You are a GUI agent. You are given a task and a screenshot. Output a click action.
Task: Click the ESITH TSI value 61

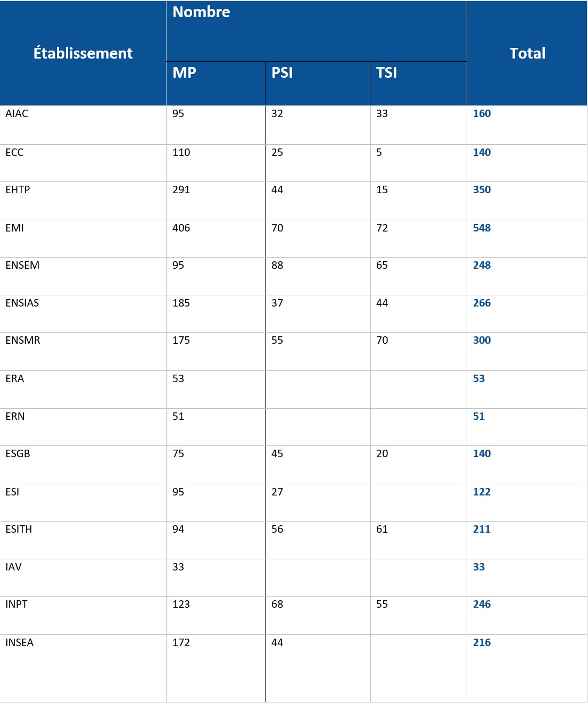tap(382, 529)
